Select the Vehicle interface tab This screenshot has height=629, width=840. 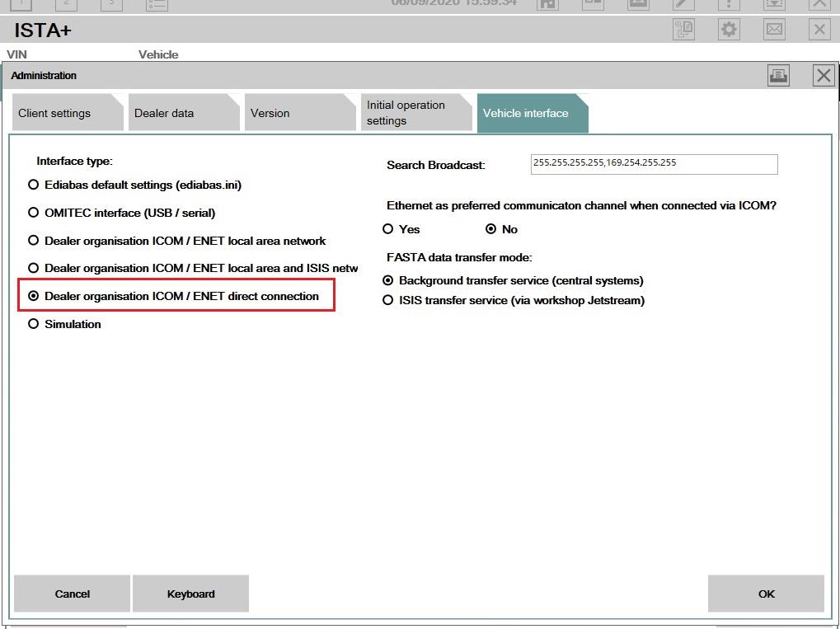[533, 113]
